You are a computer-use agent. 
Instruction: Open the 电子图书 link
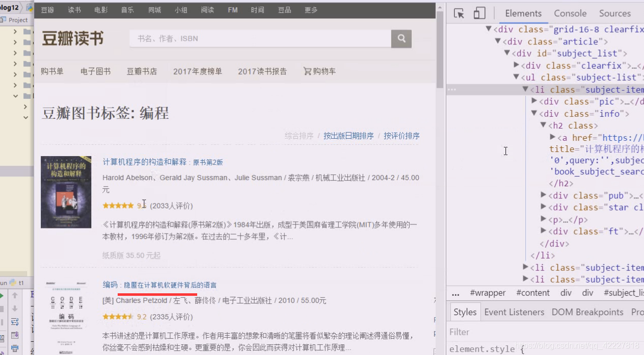click(95, 71)
